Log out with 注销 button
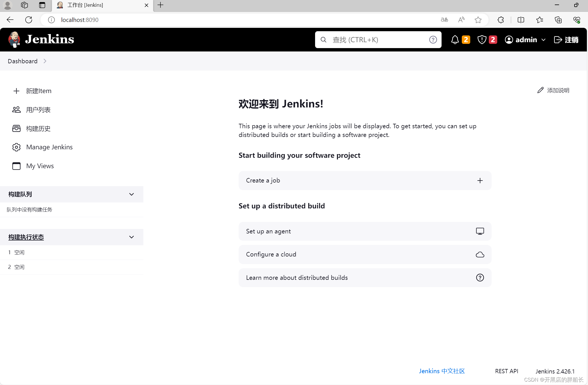This screenshot has width=588, height=385. point(566,40)
